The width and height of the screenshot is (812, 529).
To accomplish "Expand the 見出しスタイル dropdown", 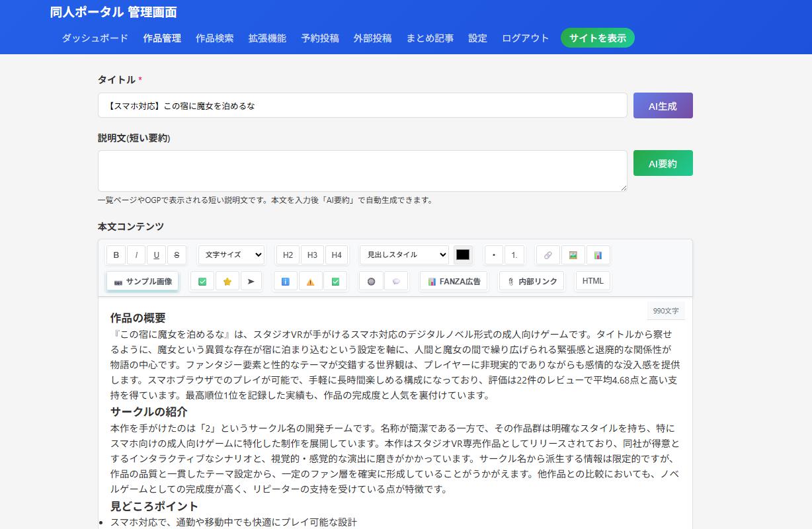I will [404, 255].
